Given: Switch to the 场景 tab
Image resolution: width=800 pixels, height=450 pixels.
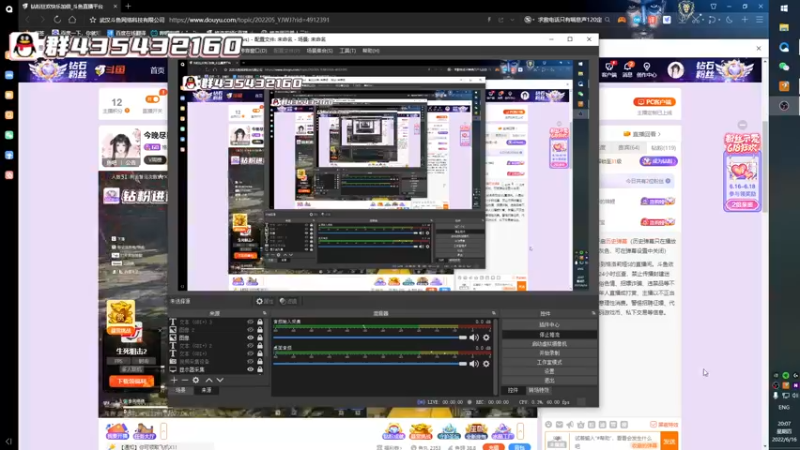Looking at the screenshot, I should pos(181,390).
